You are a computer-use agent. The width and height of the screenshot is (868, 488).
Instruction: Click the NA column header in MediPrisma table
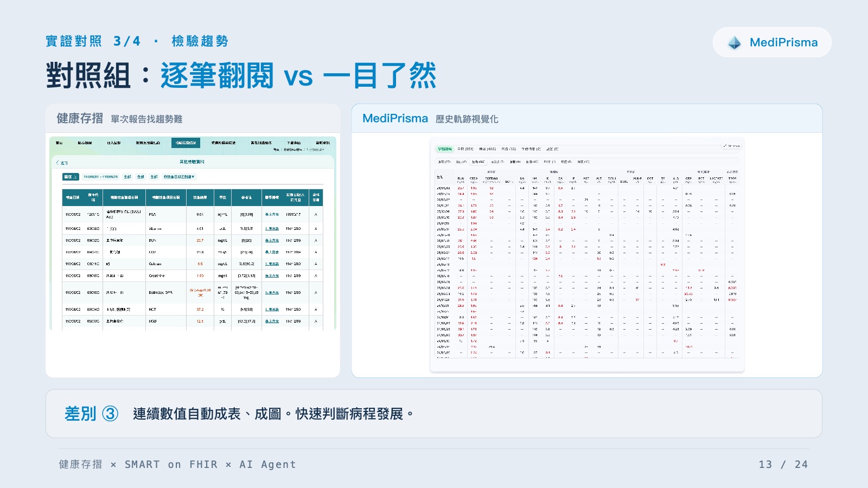(x=535, y=178)
